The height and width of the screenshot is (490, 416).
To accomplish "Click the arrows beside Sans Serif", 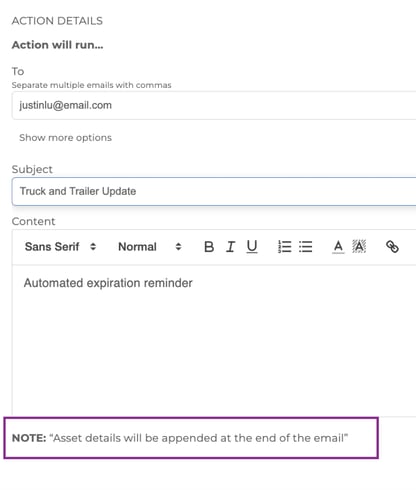I will (x=93, y=247).
